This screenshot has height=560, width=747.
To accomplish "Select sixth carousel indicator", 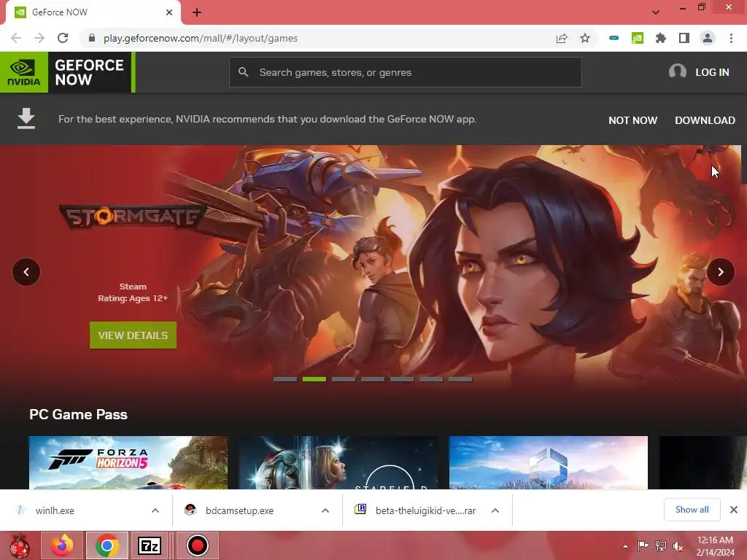I will pyautogui.click(x=431, y=379).
